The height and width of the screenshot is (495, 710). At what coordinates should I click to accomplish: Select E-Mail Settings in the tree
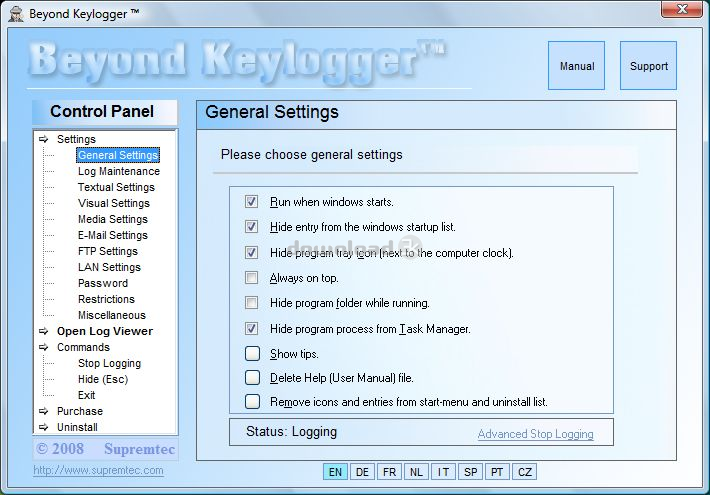point(112,235)
